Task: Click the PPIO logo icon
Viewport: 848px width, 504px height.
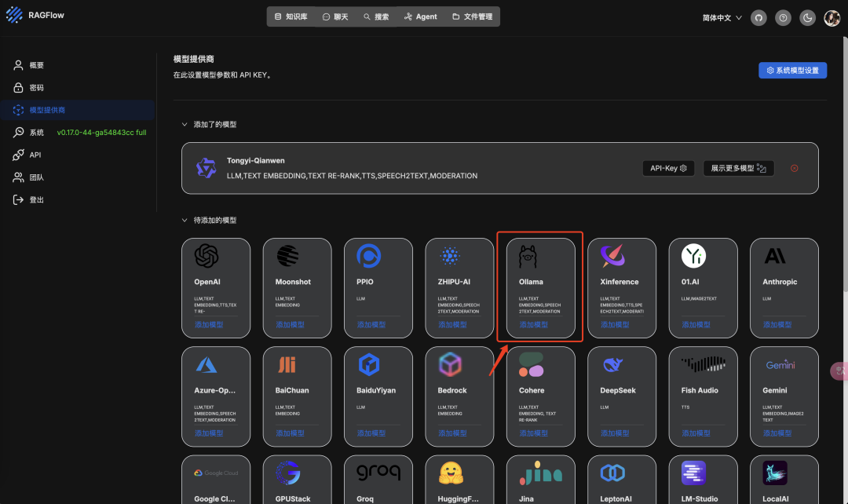Action: (x=368, y=256)
